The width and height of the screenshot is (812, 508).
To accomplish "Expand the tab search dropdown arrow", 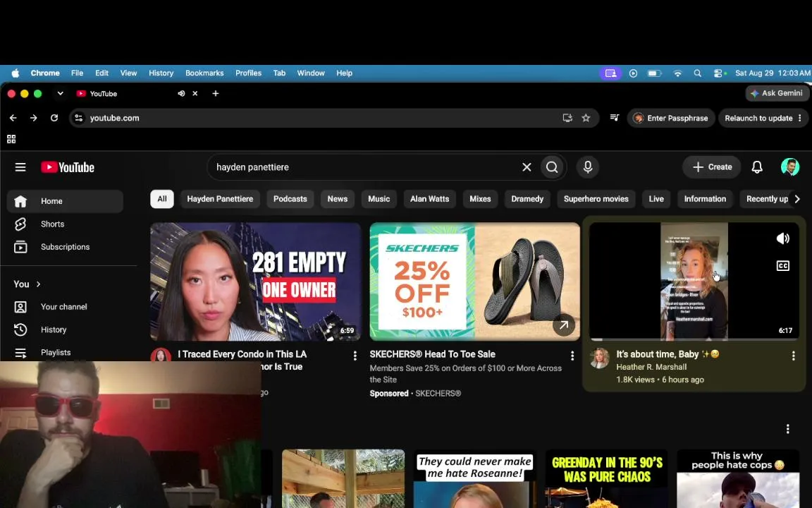I will [60, 93].
